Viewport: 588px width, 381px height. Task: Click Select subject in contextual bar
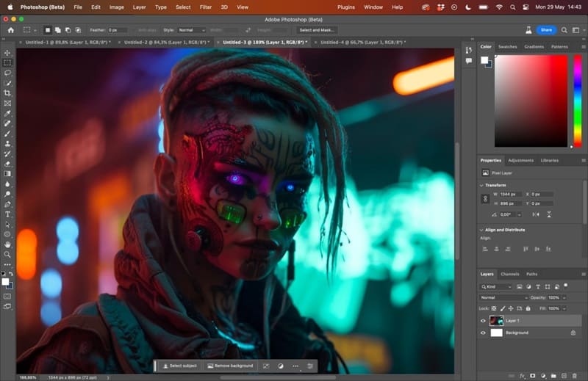point(179,366)
